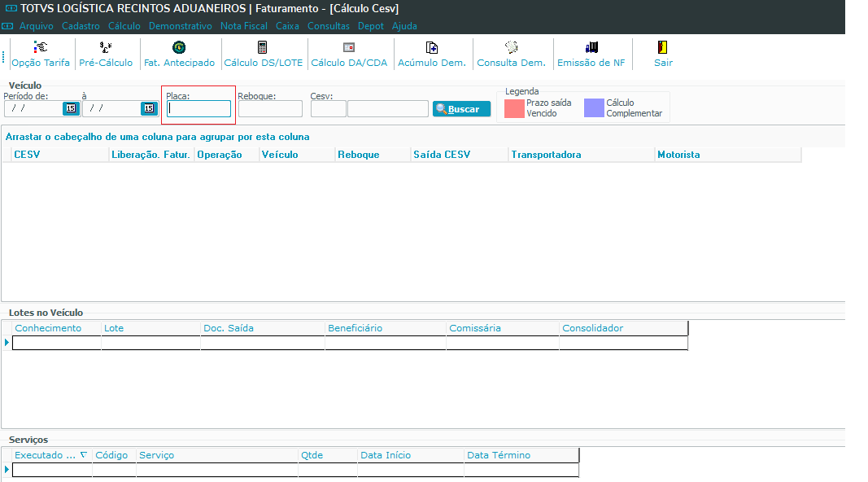Open the Caixa menu
The image size is (868, 482).
[x=287, y=26]
